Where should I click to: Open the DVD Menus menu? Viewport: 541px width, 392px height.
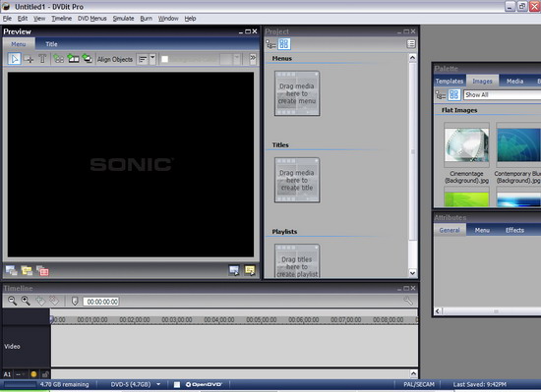(92, 19)
